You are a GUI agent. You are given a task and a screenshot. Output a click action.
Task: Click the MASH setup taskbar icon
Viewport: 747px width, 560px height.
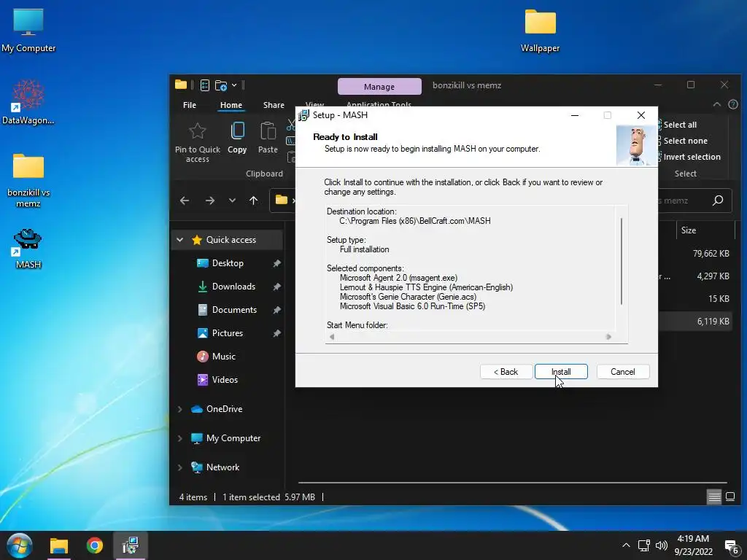coord(130,545)
